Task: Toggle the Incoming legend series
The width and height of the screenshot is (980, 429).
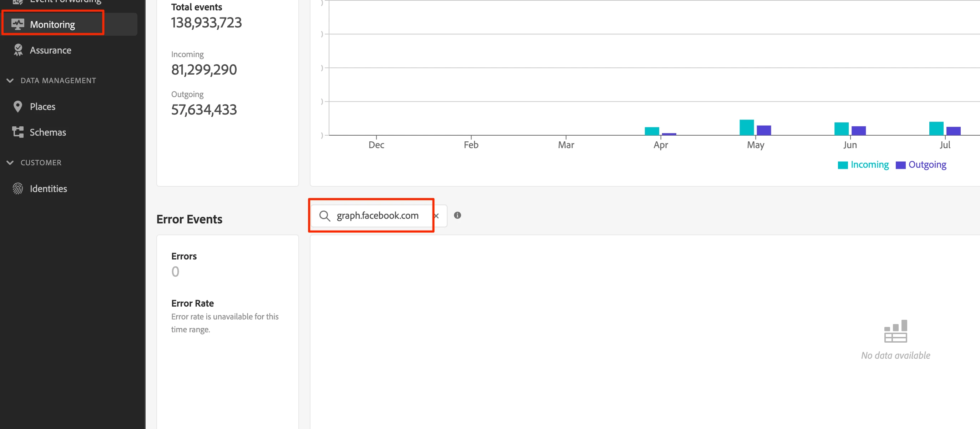Action: tap(869, 165)
